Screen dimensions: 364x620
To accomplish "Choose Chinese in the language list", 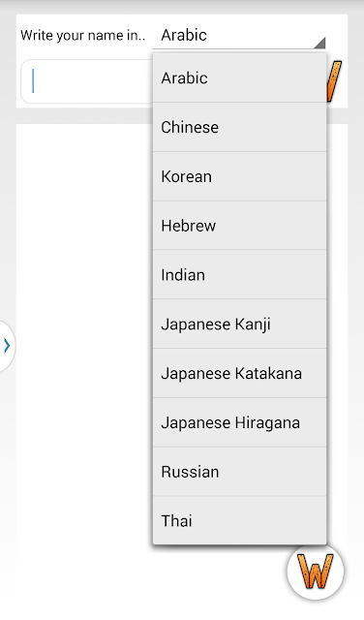I will (x=239, y=127).
